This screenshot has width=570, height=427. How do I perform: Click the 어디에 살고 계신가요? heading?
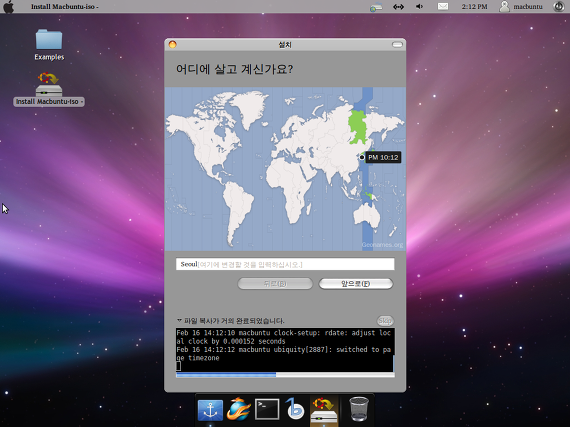point(234,69)
